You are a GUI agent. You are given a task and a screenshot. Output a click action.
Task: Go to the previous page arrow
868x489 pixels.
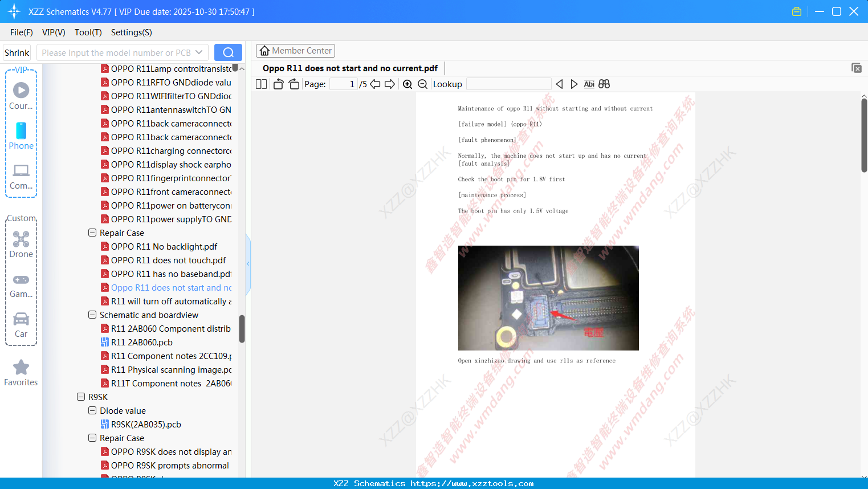(375, 84)
